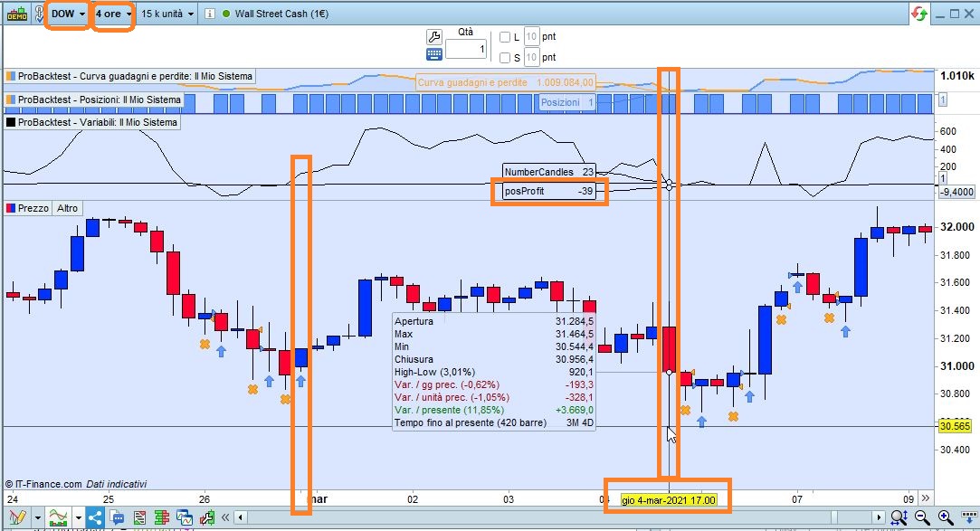Image resolution: width=980 pixels, height=531 pixels.
Task: Click the Variabili panel black icon
Action: point(10,122)
